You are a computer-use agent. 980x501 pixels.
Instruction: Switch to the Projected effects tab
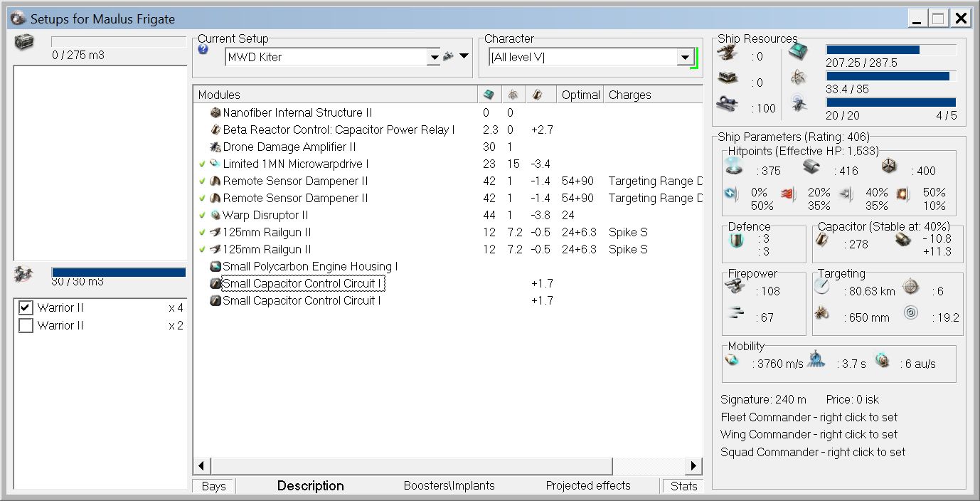pos(588,486)
